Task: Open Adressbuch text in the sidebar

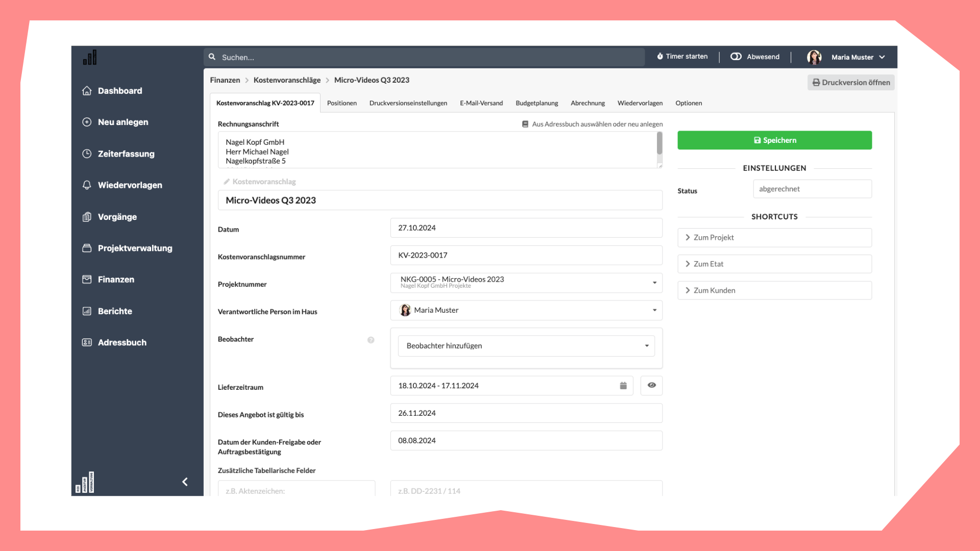Action: [122, 342]
